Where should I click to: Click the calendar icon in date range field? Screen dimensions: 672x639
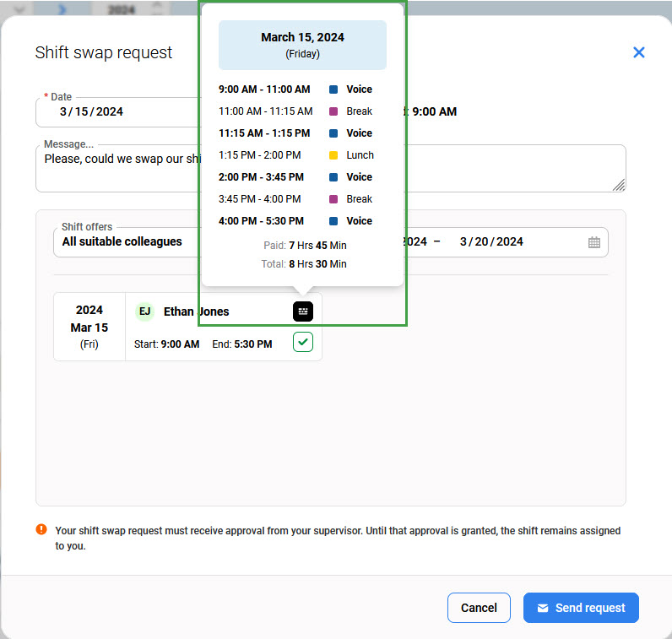594,242
